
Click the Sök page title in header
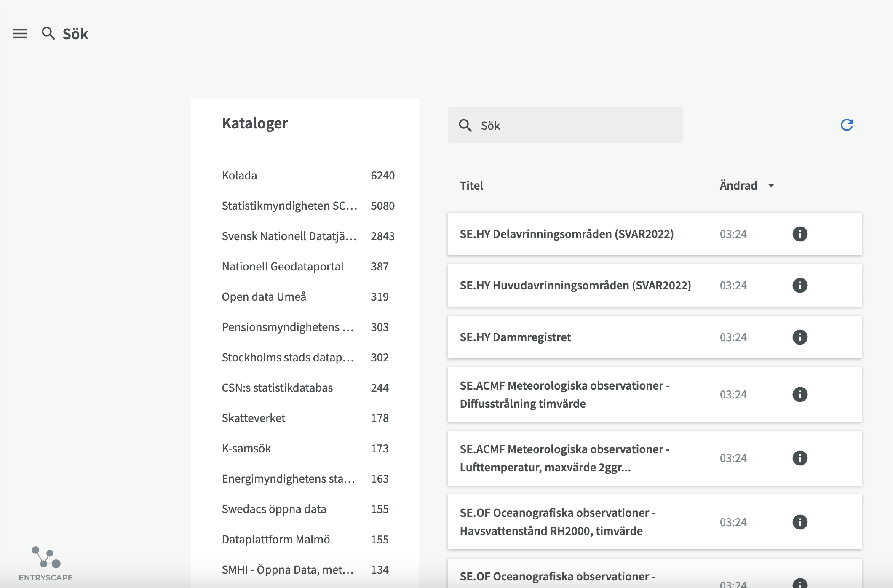(x=75, y=34)
